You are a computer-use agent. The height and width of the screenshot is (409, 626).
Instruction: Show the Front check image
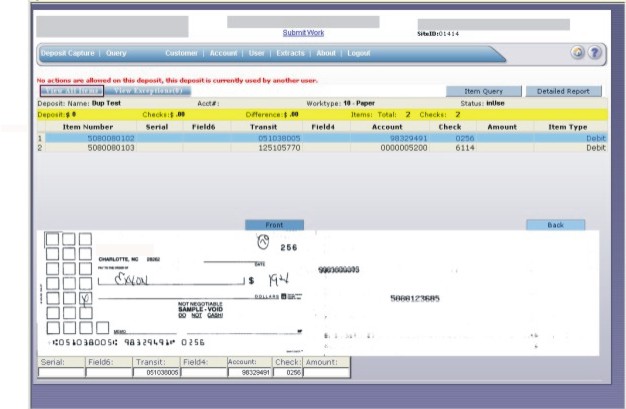click(276, 225)
